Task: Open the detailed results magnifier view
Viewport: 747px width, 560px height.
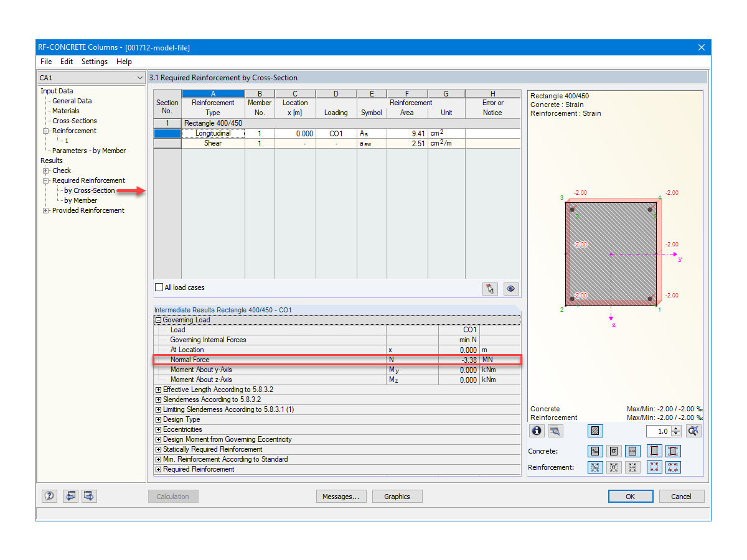Action: 555,431
